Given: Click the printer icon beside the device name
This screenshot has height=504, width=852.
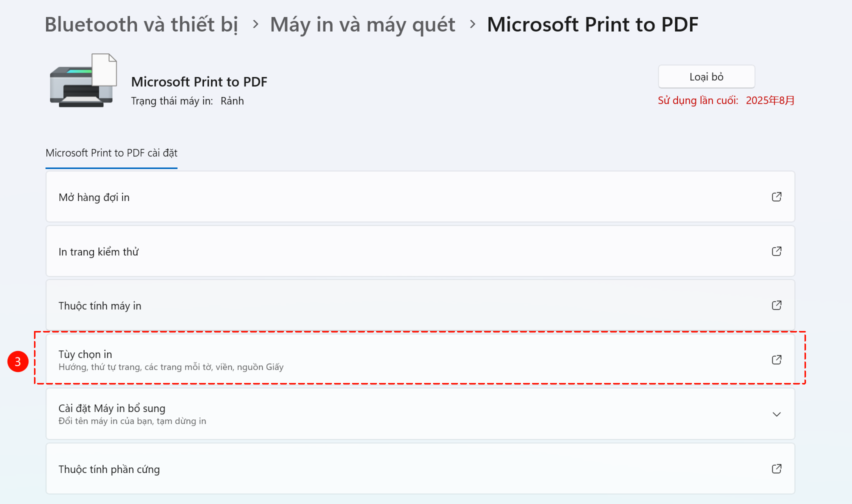Looking at the screenshot, I should click(83, 81).
